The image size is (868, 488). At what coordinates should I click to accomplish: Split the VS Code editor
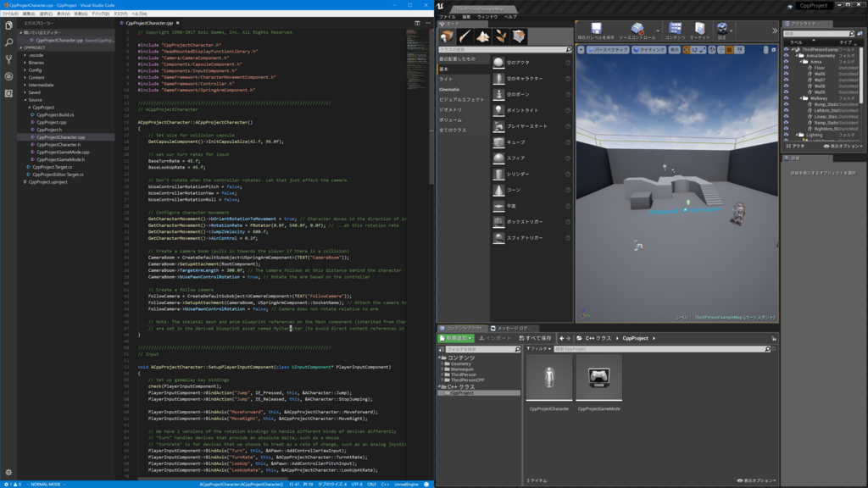pyautogui.click(x=417, y=23)
